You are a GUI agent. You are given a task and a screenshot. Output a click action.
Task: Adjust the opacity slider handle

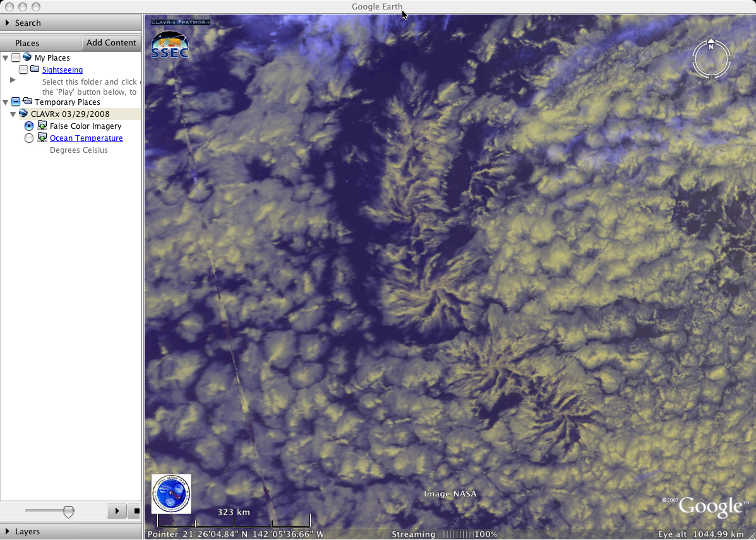pyautogui.click(x=69, y=512)
